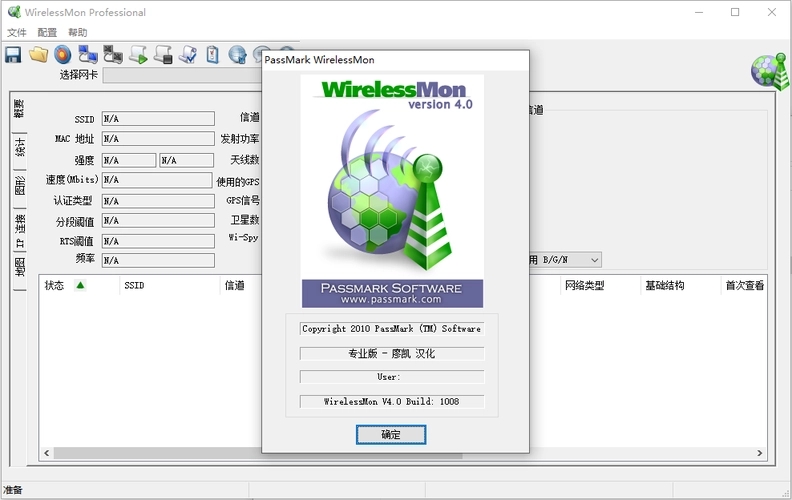Click the disconnected gray computers icon

coord(113,55)
